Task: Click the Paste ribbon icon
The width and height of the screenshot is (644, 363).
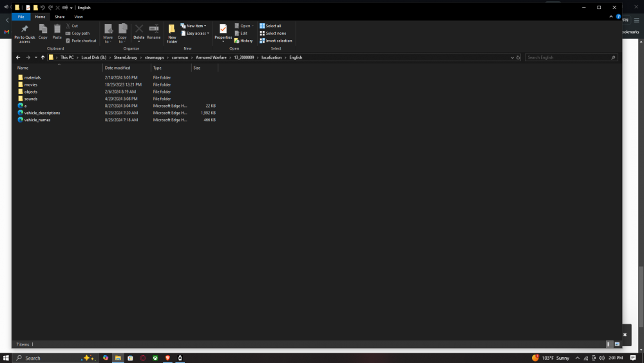Action: pos(57,29)
